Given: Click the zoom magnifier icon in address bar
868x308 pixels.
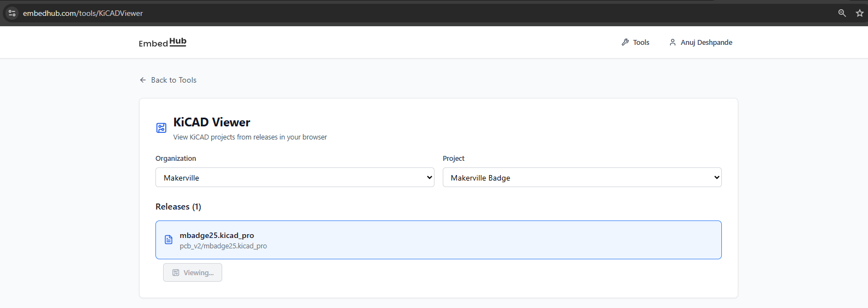Looking at the screenshot, I should pos(842,13).
